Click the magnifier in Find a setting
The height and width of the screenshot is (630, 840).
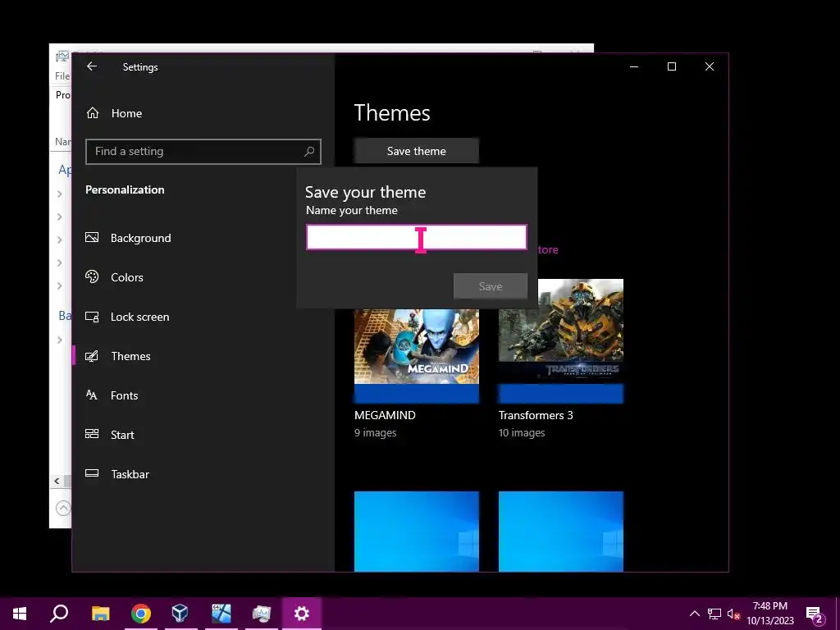coord(309,152)
